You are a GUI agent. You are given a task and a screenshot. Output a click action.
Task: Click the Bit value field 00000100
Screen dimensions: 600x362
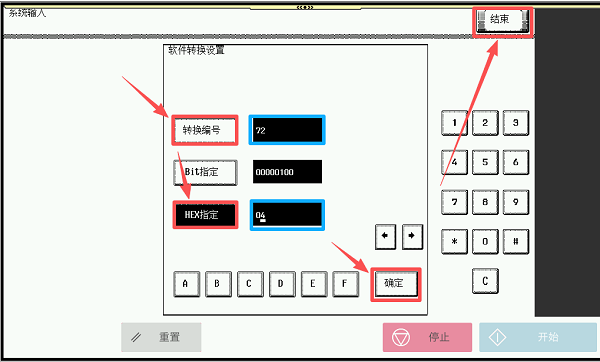pyautogui.click(x=287, y=172)
